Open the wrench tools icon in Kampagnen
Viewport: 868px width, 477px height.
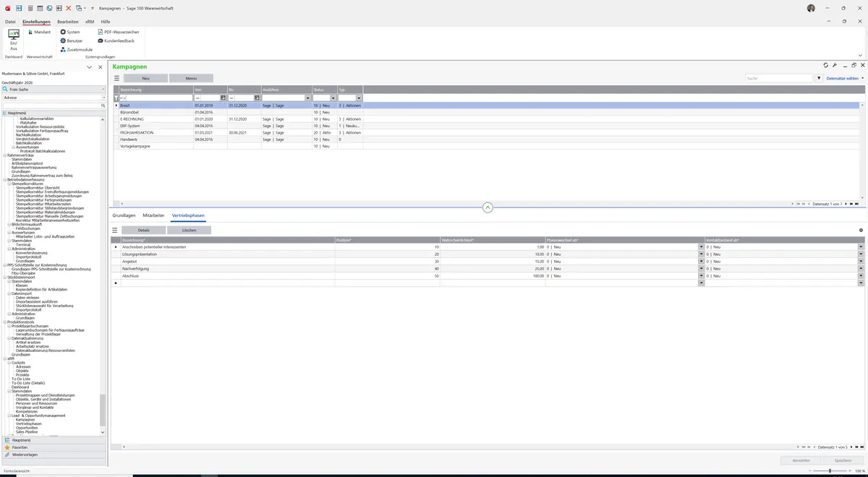point(835,65)
